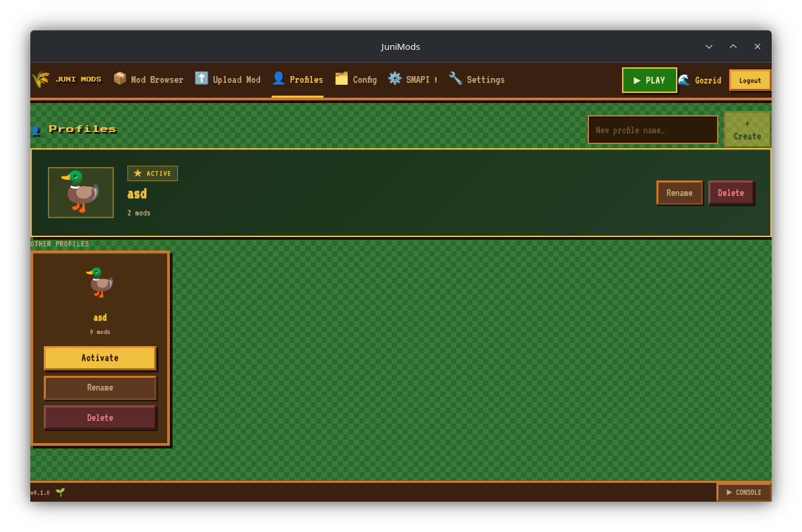
Task: Click the Juni Mods wheat logo icon
Action: tap(41, 79)
